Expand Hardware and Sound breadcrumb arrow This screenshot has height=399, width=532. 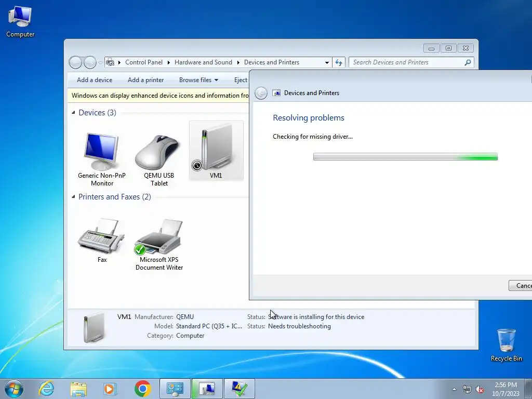pyautogui.click(x=238, y=62)
